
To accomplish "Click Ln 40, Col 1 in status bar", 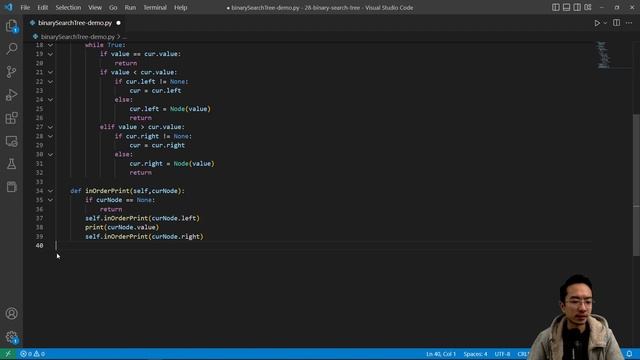I will [x=441, y=354].
